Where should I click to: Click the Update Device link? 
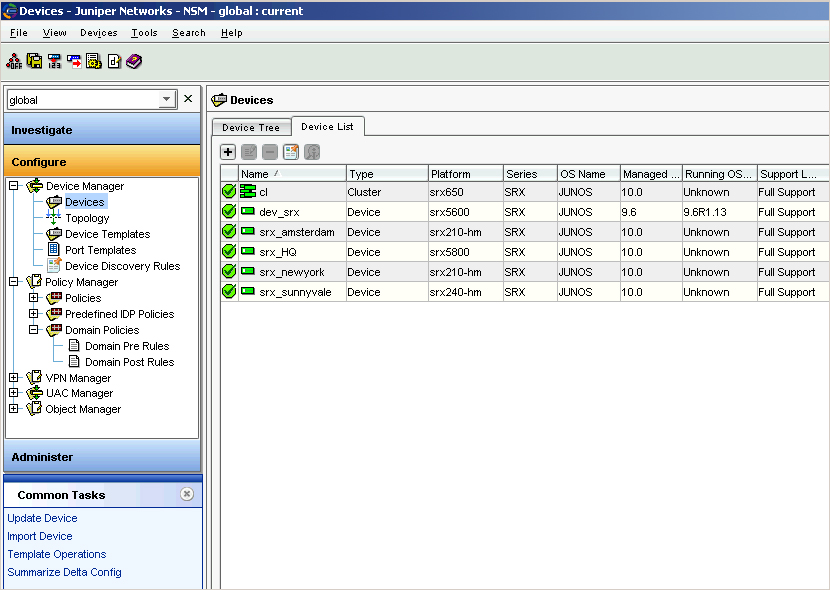pyautogui.click(x=42, y=518)
